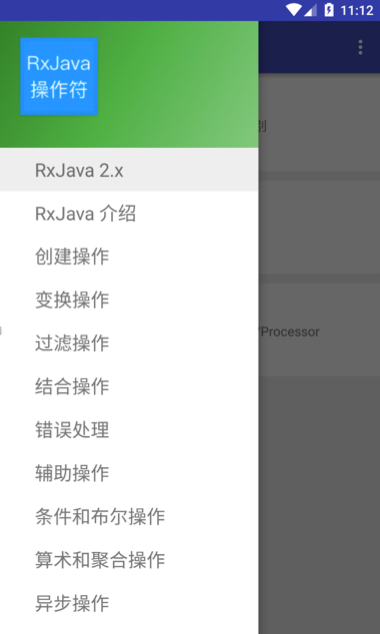Dismiss the drawer by tapping the dimmed Processor card
This screenshot has height=634, width=380.
319,330
